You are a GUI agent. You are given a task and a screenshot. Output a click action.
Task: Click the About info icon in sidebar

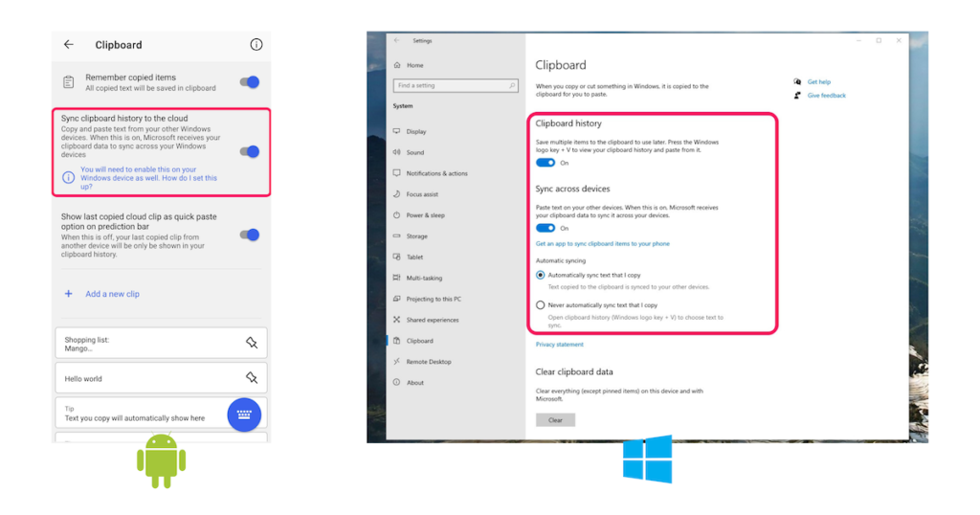pyautogui.click(x=397, y=382)
